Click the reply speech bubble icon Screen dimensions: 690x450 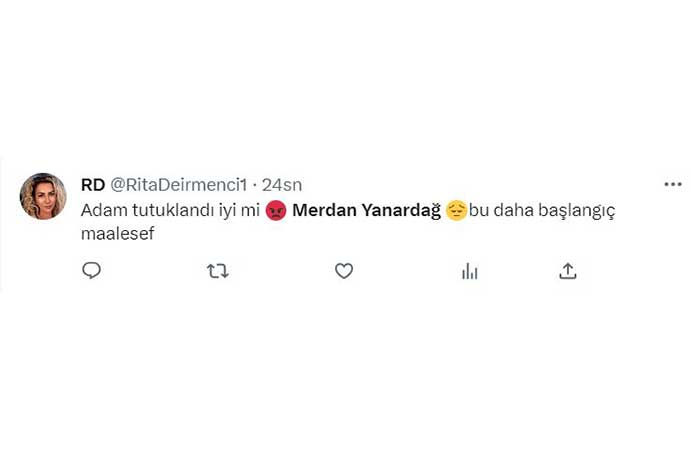(x=91, y=270)
